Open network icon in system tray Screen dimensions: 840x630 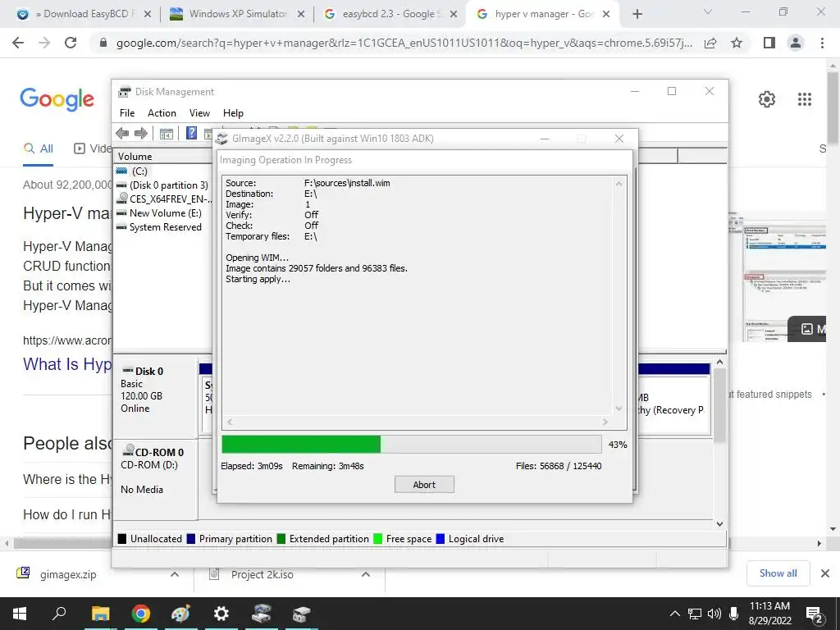(694, 614)
